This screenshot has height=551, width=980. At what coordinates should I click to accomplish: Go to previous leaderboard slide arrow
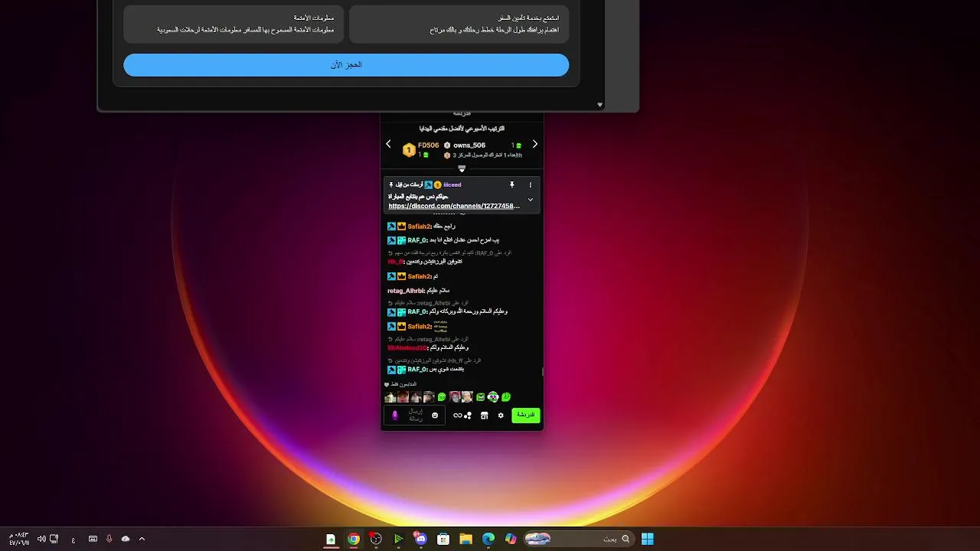pos(388,144)
